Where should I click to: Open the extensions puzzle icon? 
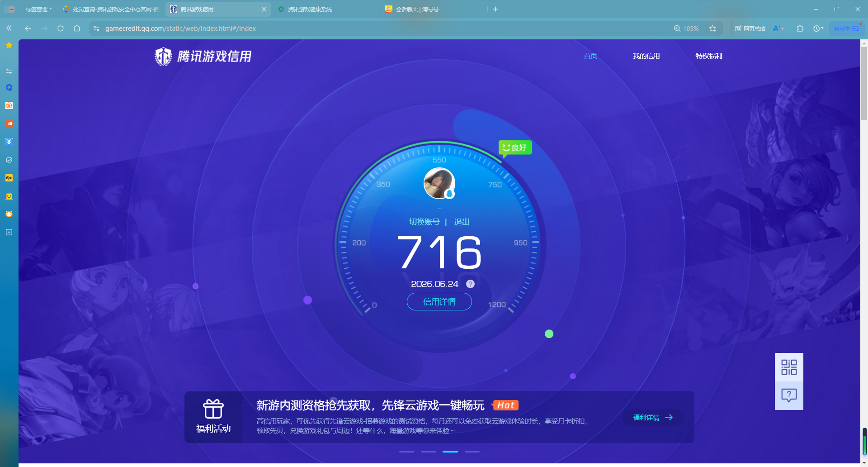point(800,28)
